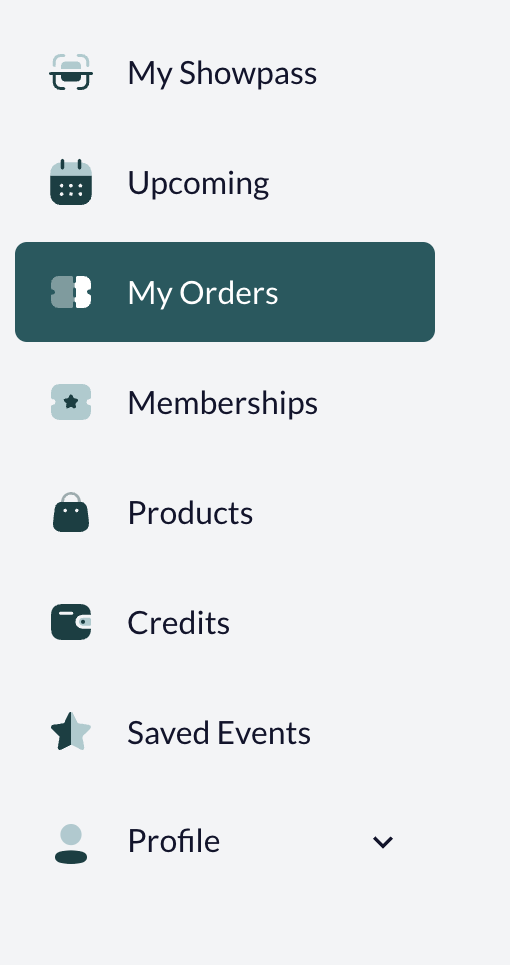This screenshot has width=510, height=965.
Task: Click the Profile text label
Action: (x=173, y=841)
